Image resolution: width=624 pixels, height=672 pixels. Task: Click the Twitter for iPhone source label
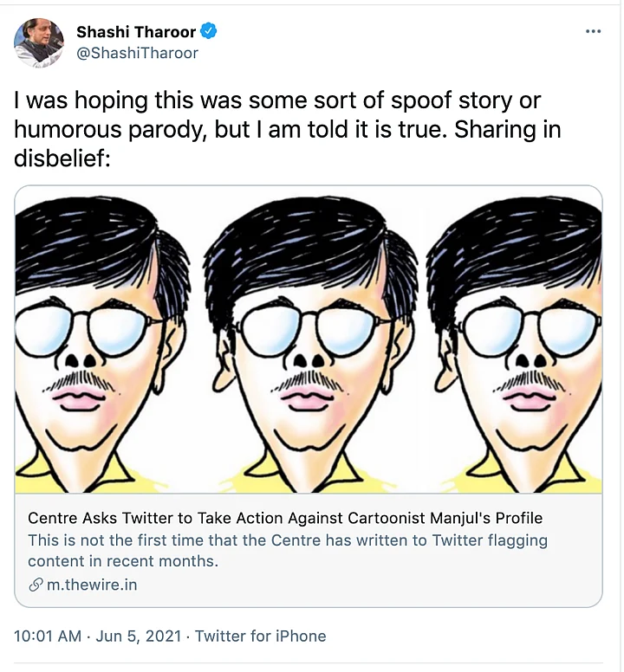click(x=260, y=636)
